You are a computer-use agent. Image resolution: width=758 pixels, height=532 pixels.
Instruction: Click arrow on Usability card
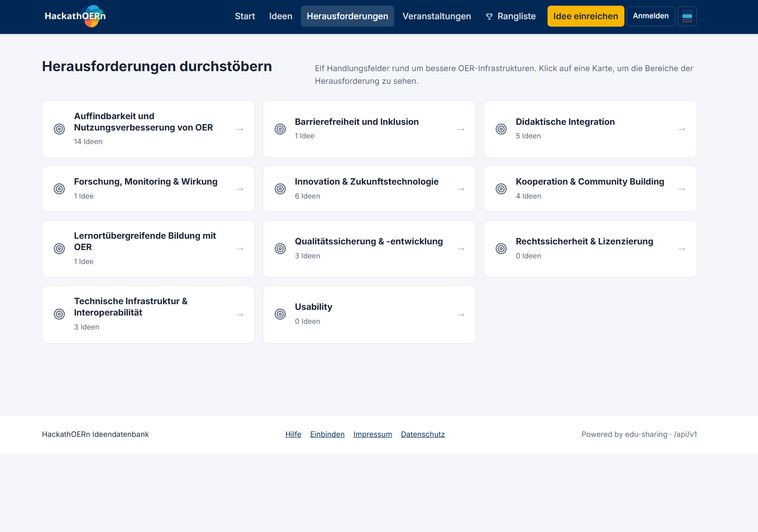coord(461,315)
